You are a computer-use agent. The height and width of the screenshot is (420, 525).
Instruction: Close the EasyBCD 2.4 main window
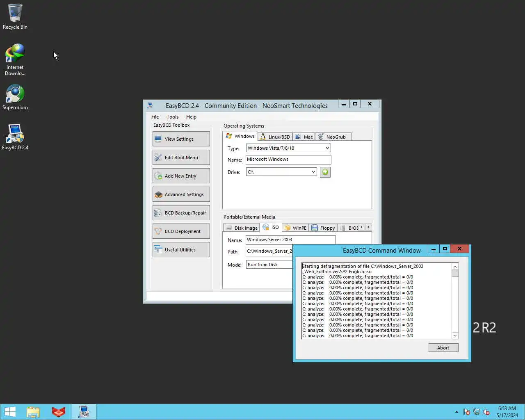point(370,104)
